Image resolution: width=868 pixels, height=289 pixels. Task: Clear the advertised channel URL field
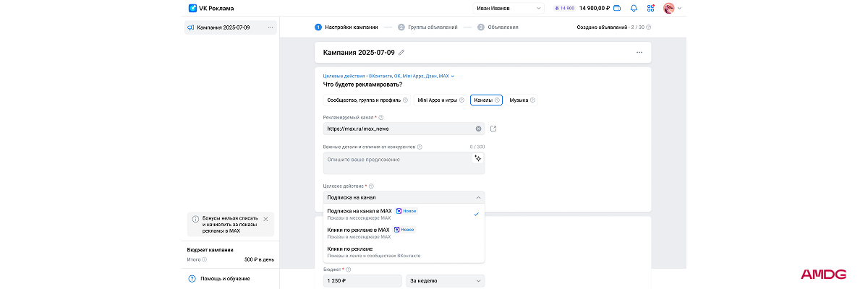[x=478, y=129]
